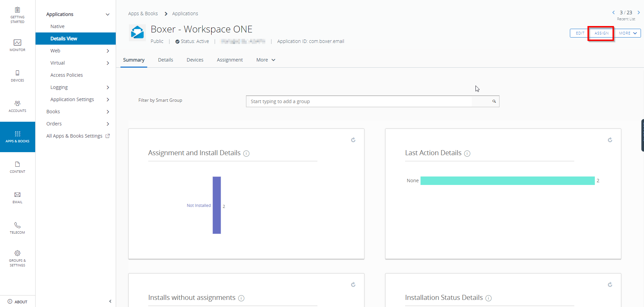Viewport: 644px width, 307px height.
Task: Open the Content section
Action: [17, 166]
